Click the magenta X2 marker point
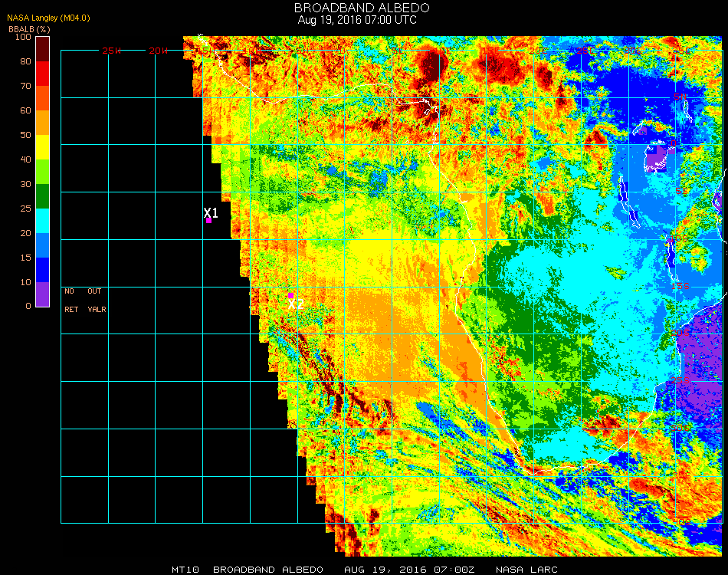728x575 pixels. point(290,295)
